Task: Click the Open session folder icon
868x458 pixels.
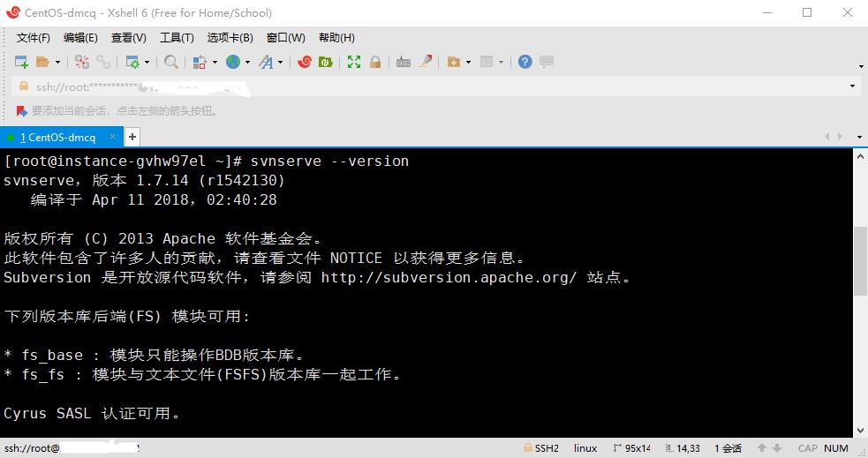Action: 42,62
